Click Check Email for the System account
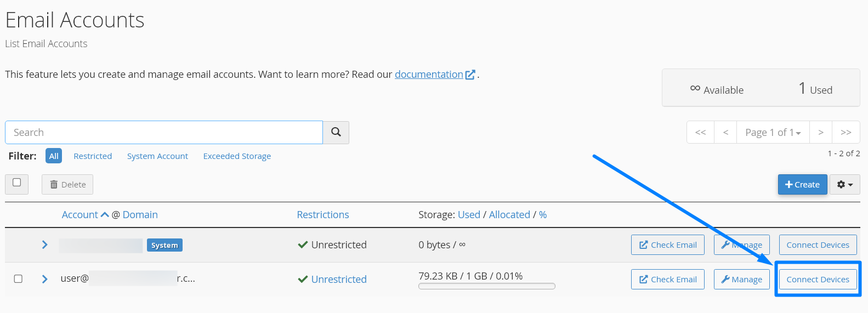868x313 pixels. pyautogui.click(x=668, y=245)
